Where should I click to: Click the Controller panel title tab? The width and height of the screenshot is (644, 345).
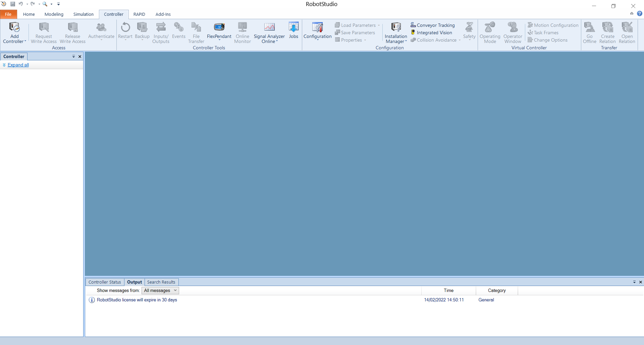click(14, 56)
